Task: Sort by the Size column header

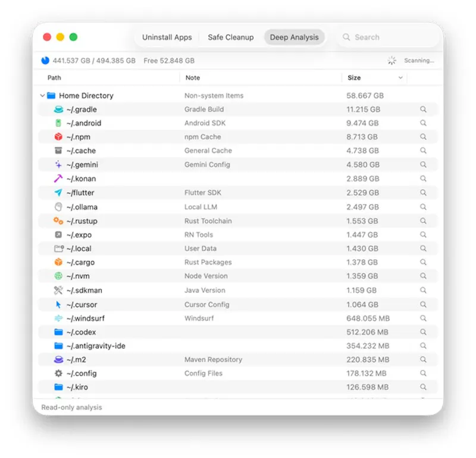Action: coord(354,78)
